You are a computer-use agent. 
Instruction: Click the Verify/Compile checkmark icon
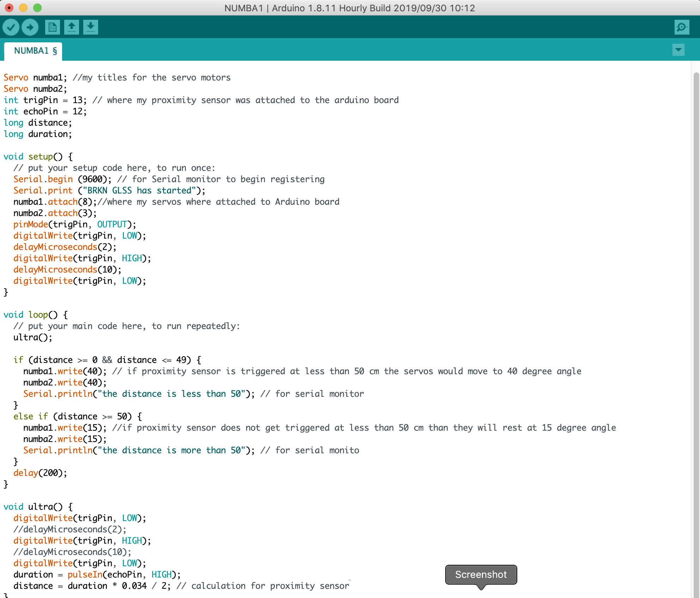11,27
